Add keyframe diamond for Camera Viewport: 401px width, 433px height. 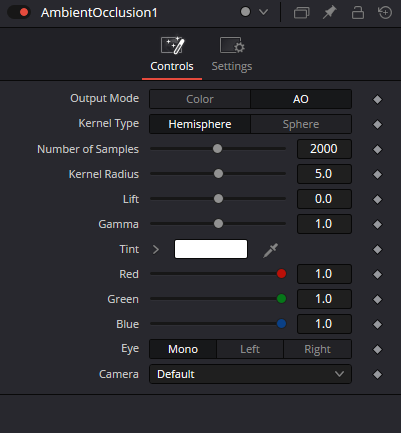(377, 374)
